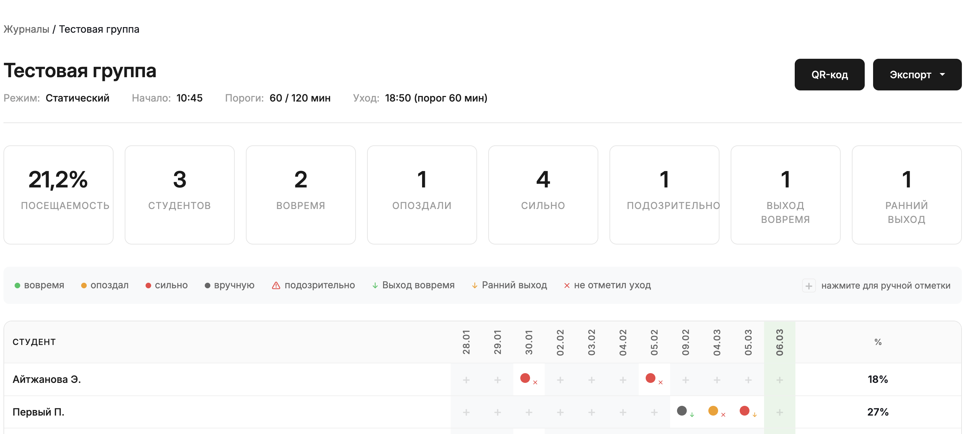Click orange late marker on 04.03 for Первый
This screenshot has width=980, height=434.
click(713, 410)
